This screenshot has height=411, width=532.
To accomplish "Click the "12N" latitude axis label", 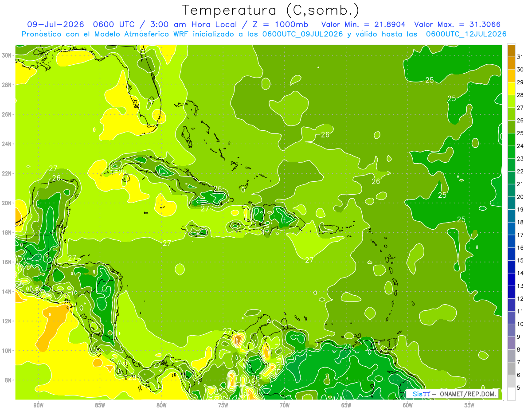I will pos(8,321).
